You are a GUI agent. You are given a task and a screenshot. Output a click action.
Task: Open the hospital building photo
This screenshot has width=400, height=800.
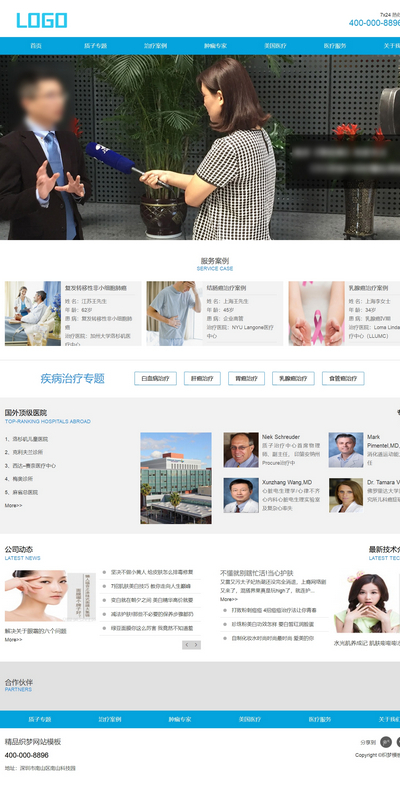tap(176, 478)
